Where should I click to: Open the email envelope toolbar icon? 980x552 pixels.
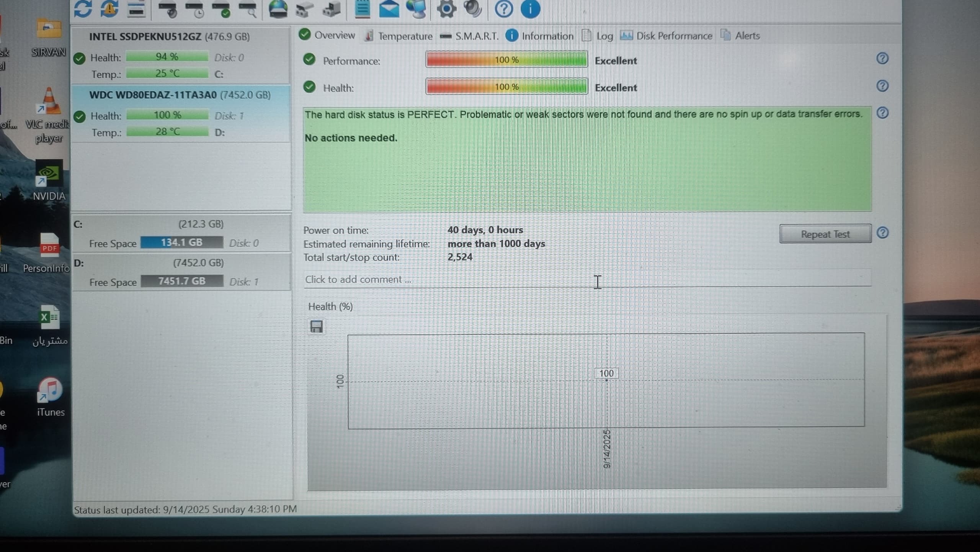[x=389, y=8]
